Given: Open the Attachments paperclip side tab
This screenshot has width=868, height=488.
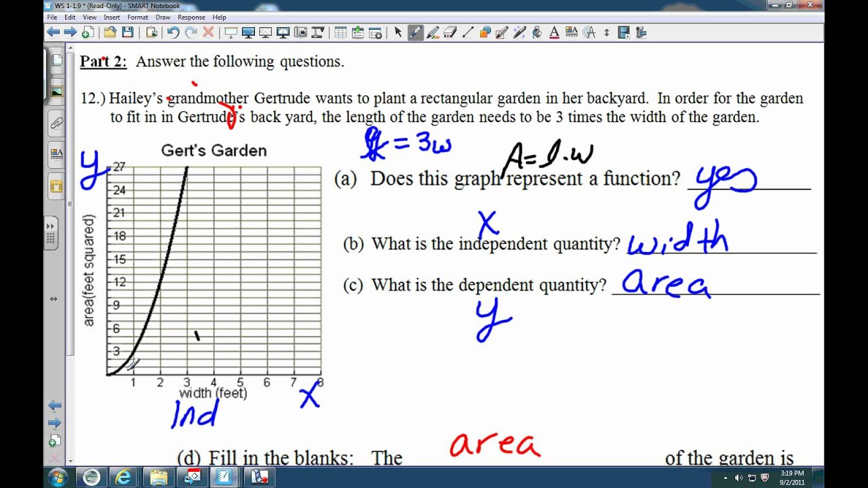Looking at the screenshot, I should coord(56,123).
